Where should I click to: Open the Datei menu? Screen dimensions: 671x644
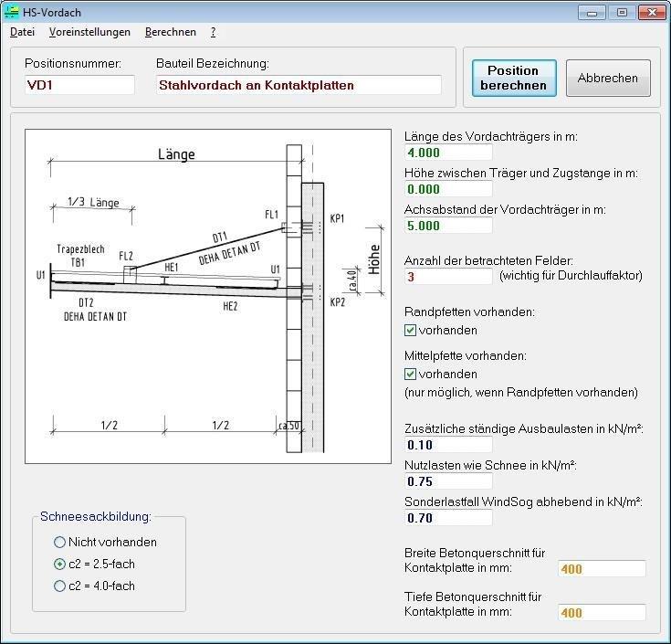point(22,32)
